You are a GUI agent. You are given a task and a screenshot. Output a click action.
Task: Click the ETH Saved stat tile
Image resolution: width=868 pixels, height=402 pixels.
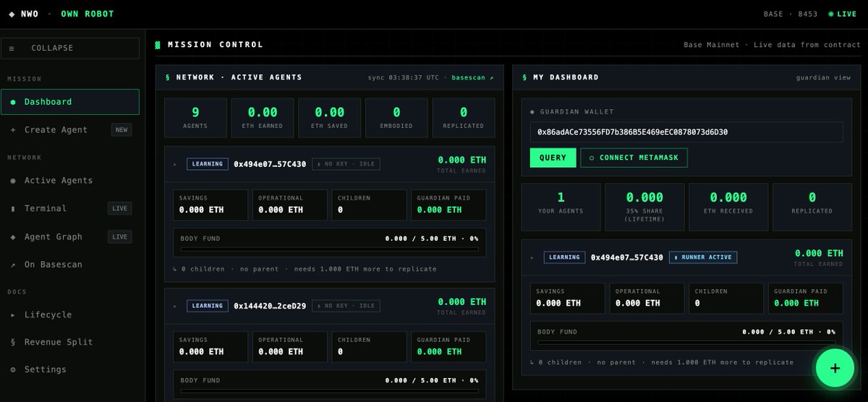tap(330, 118)
